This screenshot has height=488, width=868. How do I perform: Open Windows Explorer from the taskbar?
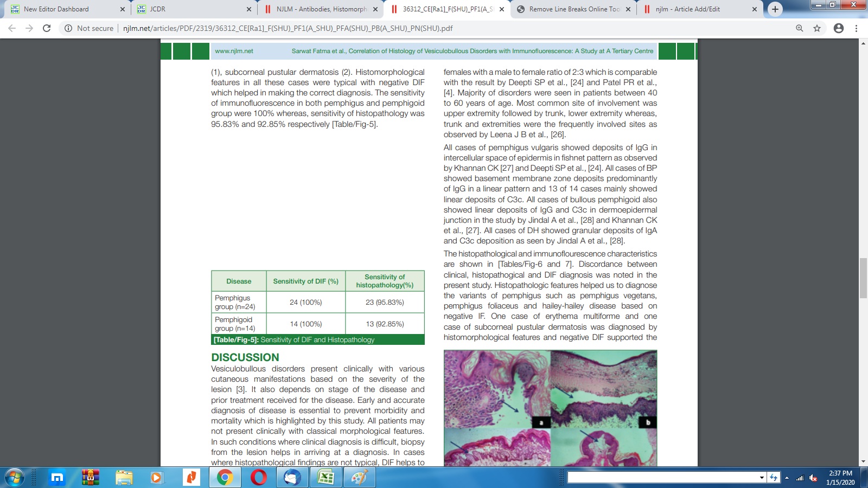(x=124, y=478)
